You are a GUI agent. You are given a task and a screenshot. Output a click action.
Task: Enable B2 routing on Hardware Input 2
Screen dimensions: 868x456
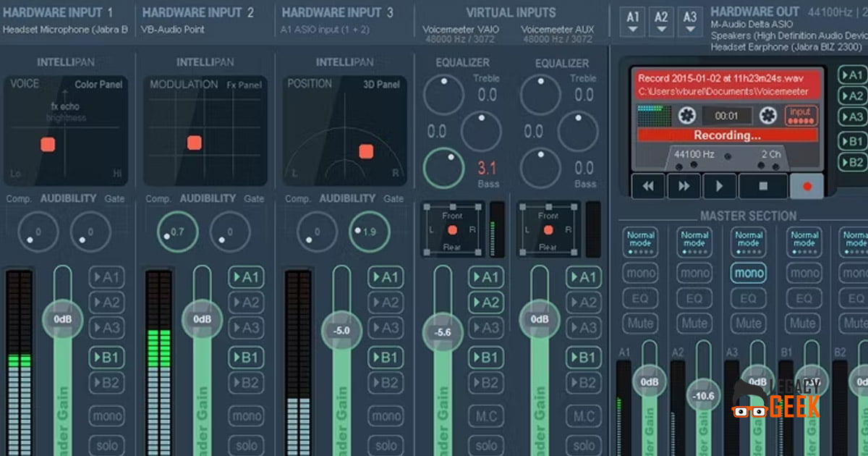point(245,382)
